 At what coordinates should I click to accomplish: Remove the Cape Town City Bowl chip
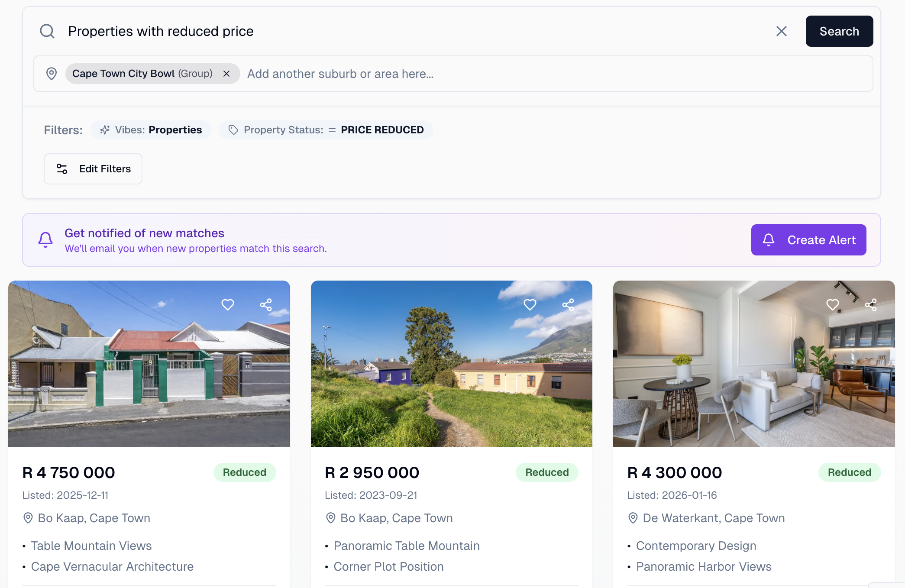[x=226, y=74]
